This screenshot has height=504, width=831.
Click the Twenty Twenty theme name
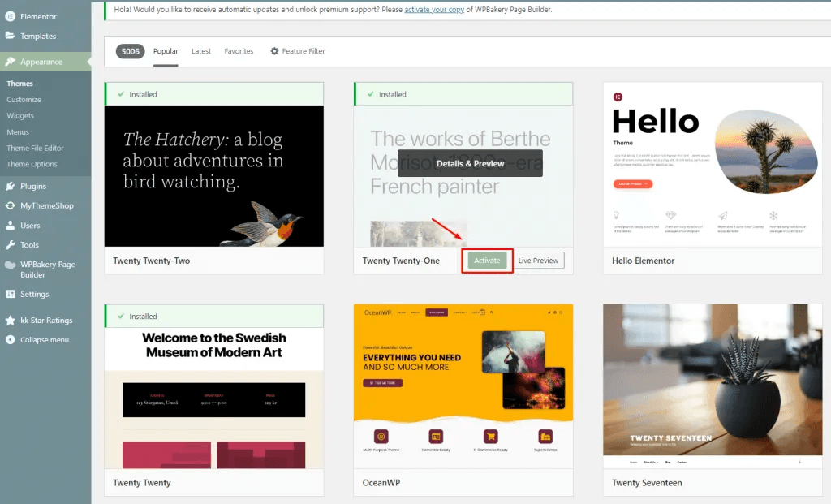(x=142, y=483)
